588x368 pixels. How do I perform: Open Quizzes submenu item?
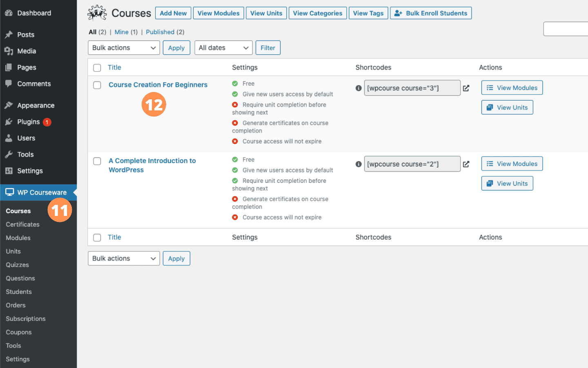(17, 265)
